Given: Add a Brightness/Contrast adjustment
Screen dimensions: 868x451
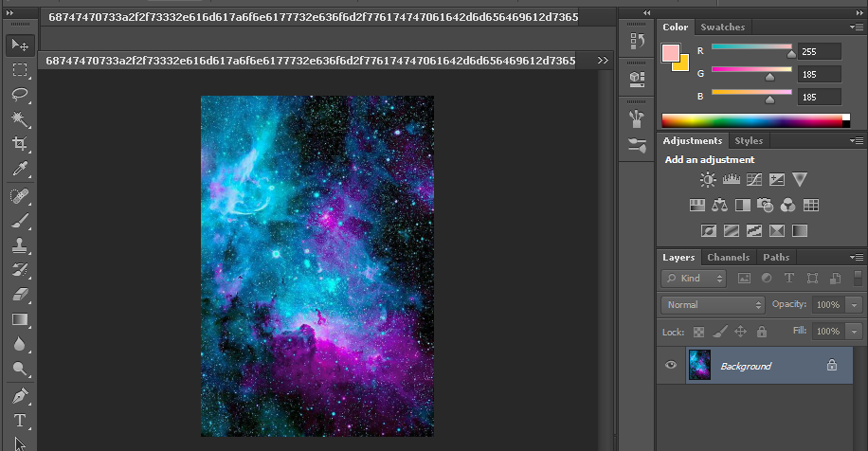Looking at the screenshot, I should (708, 179).
